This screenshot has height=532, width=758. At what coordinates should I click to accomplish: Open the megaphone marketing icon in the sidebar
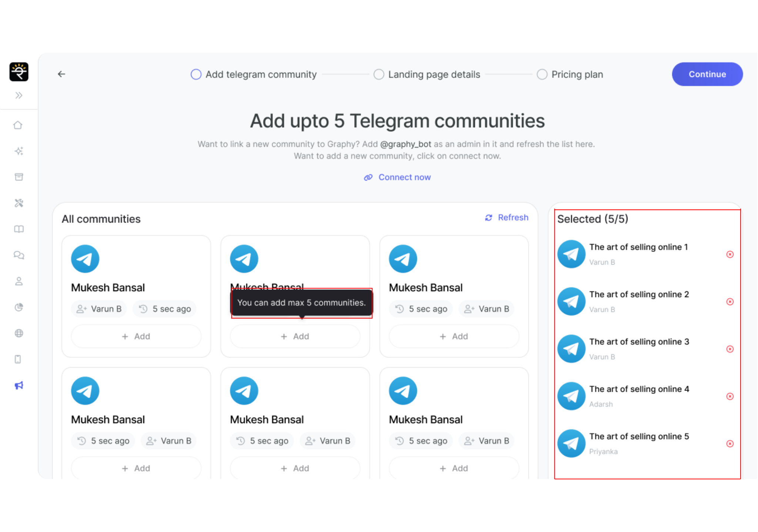19,385
